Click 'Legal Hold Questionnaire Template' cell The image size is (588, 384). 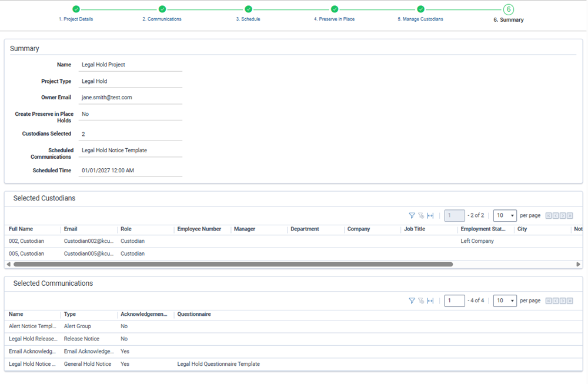[218, 364]
